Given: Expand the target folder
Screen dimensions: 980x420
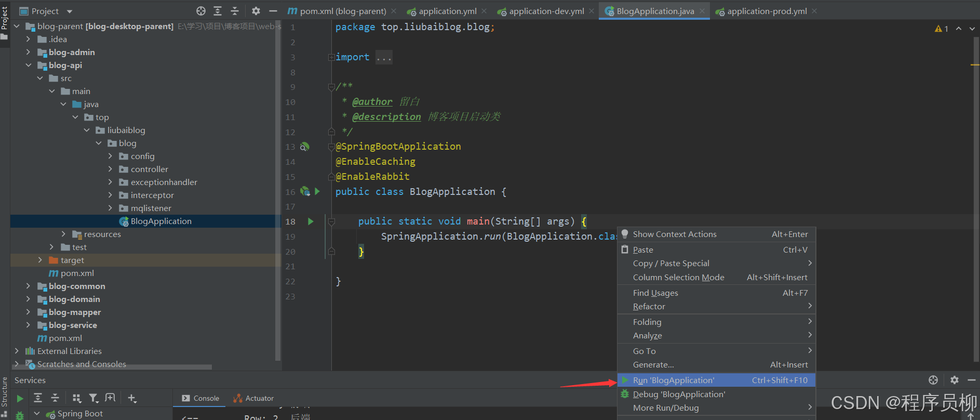Looking at the screenshot, I should [x=40, y=260].
